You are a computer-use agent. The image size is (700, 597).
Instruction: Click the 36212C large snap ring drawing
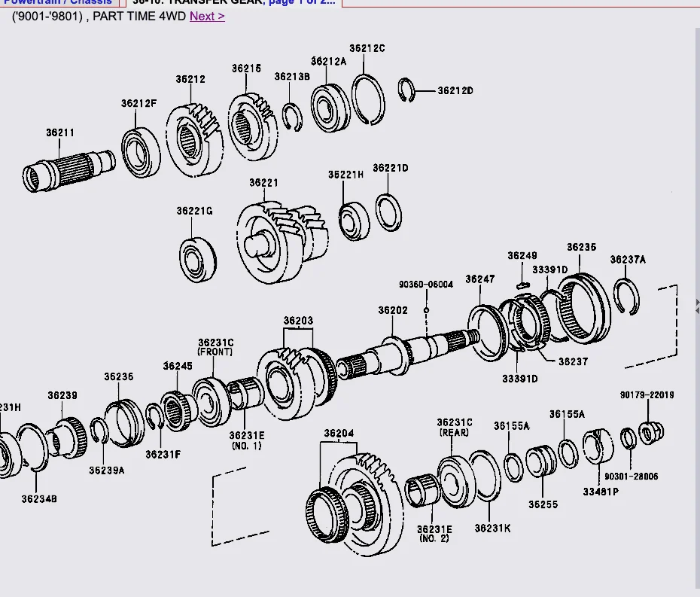click(368, 99)
